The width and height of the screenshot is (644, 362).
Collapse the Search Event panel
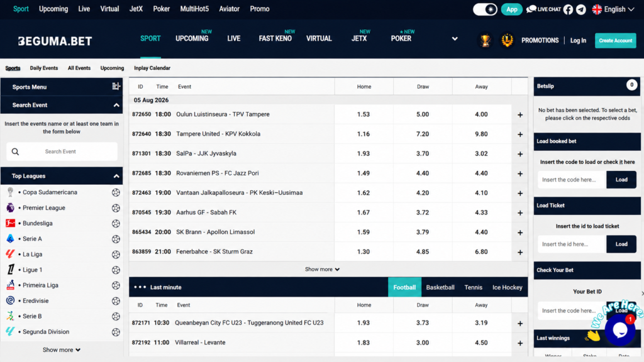(116, 105)
